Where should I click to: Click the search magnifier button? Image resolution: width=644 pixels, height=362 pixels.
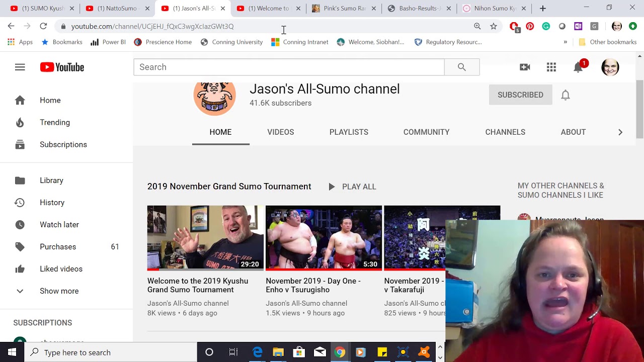pyautogui.click(x=461, y=67)
